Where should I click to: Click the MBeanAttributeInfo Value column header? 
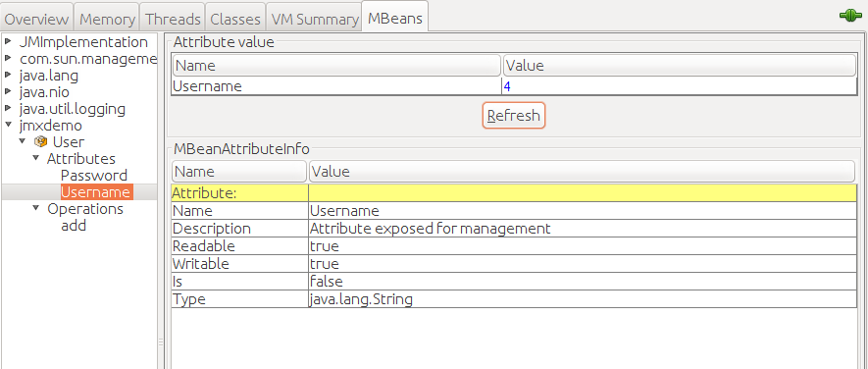[x=582, y=171]
